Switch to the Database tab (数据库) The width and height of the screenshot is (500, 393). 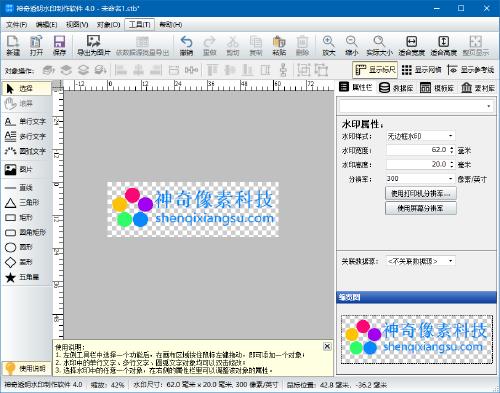click(x=396, y=88)
